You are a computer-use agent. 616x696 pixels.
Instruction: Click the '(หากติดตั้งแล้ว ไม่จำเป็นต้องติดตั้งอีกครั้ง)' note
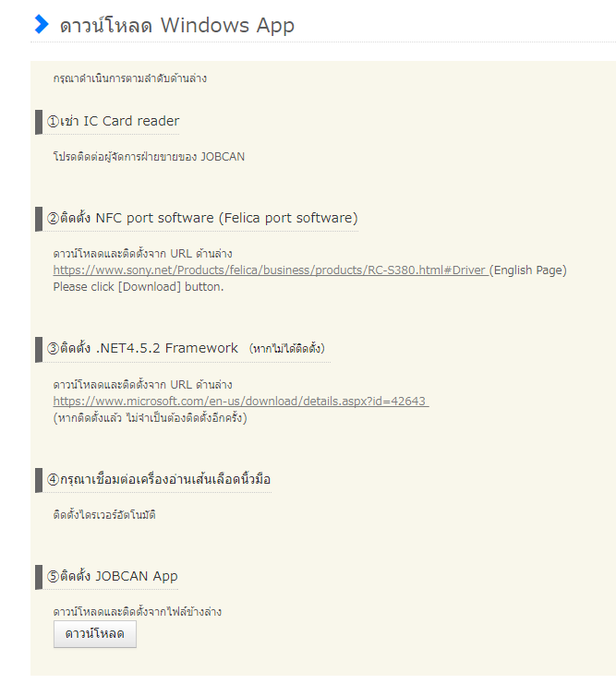coord(151,418)
